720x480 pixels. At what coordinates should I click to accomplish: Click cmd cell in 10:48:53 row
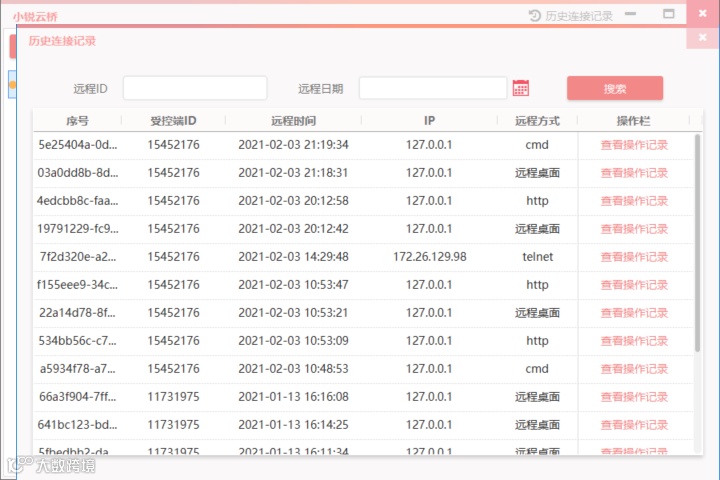point(537,369)
